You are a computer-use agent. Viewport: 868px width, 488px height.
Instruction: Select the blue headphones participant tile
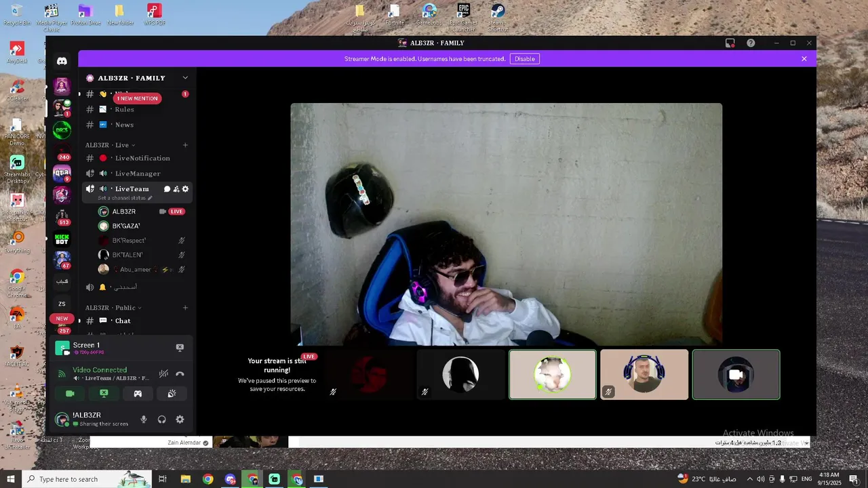click(644, 374)
